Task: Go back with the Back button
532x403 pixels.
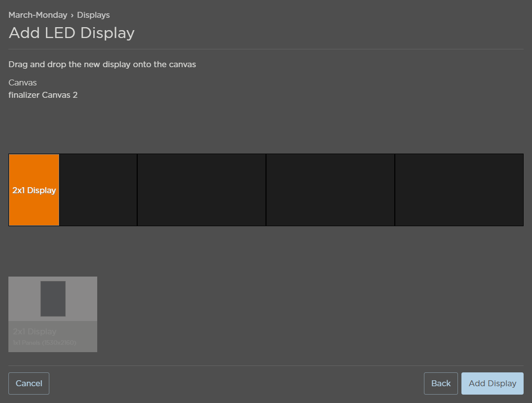Action: (441, 383)
